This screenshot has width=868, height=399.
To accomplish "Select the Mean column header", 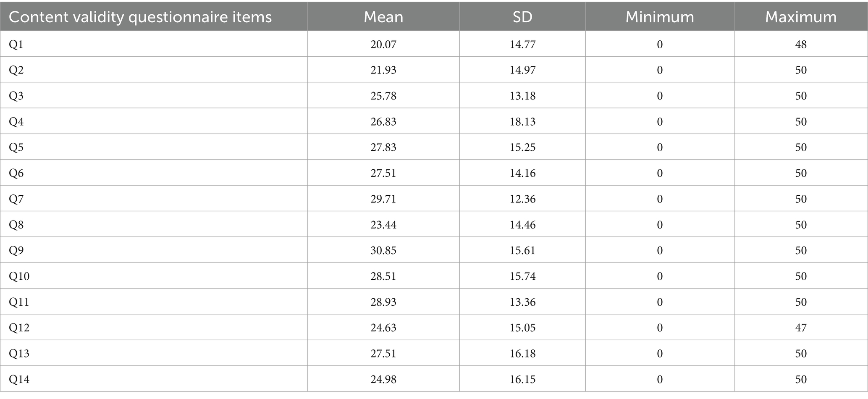I will click(x=383, y=17).
